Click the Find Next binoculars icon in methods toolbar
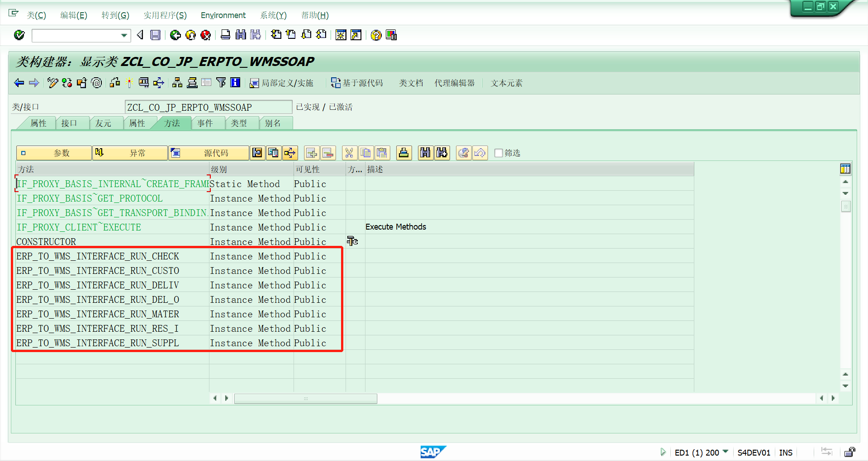This screenshot has width=868, height=461. pos(442,153)
